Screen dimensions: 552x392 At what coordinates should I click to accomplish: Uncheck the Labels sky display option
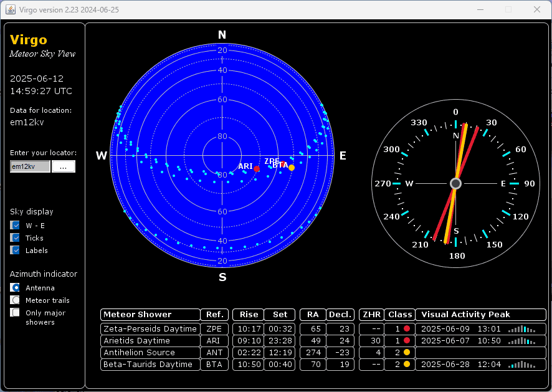pos(16,251)
